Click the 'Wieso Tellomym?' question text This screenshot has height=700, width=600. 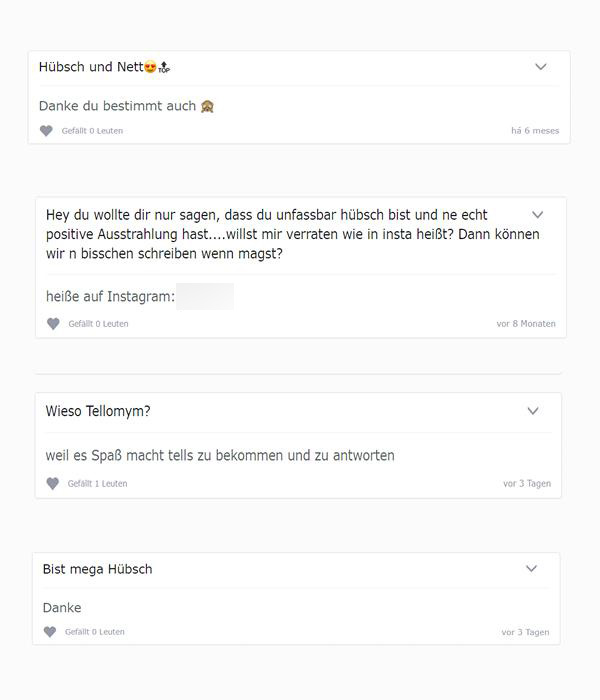click(98, 411)
